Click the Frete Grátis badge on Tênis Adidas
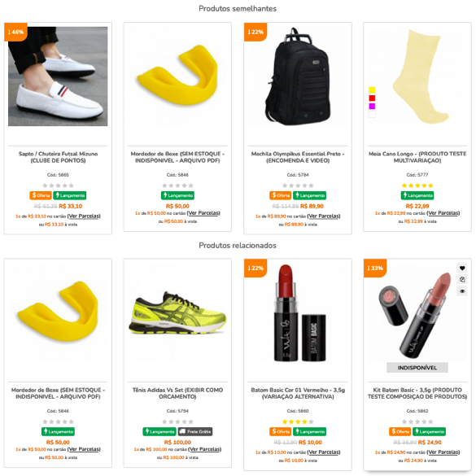 coord(195,431)
